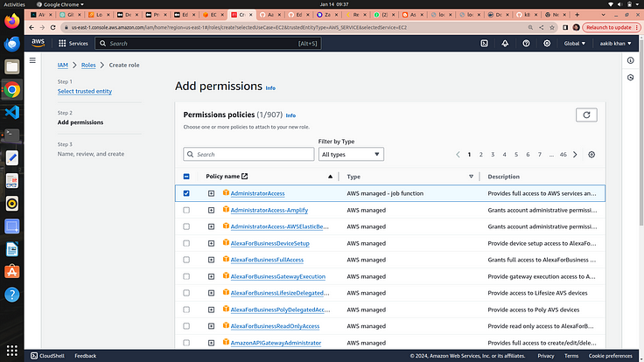Show applications grid in the dock
Viewport: 644px width, 362px height.
pos(12,350)
